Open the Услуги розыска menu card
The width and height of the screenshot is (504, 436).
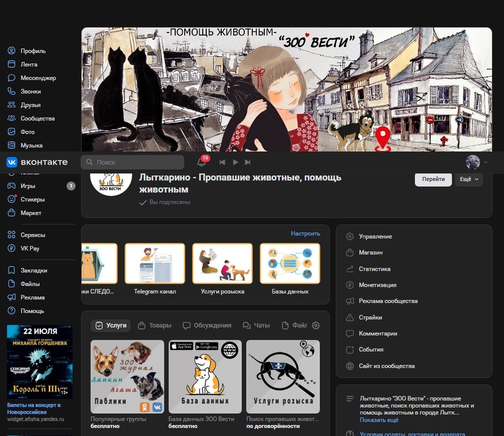coord(222,269)
